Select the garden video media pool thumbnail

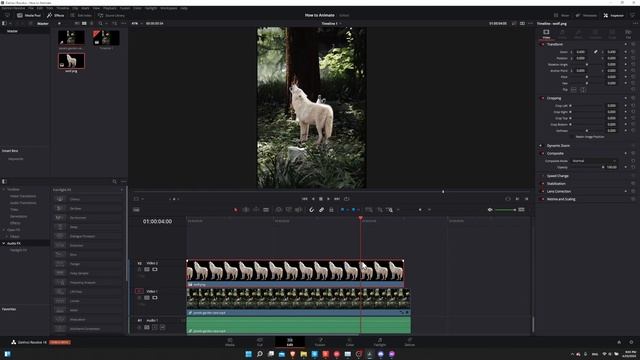[71, 38]
